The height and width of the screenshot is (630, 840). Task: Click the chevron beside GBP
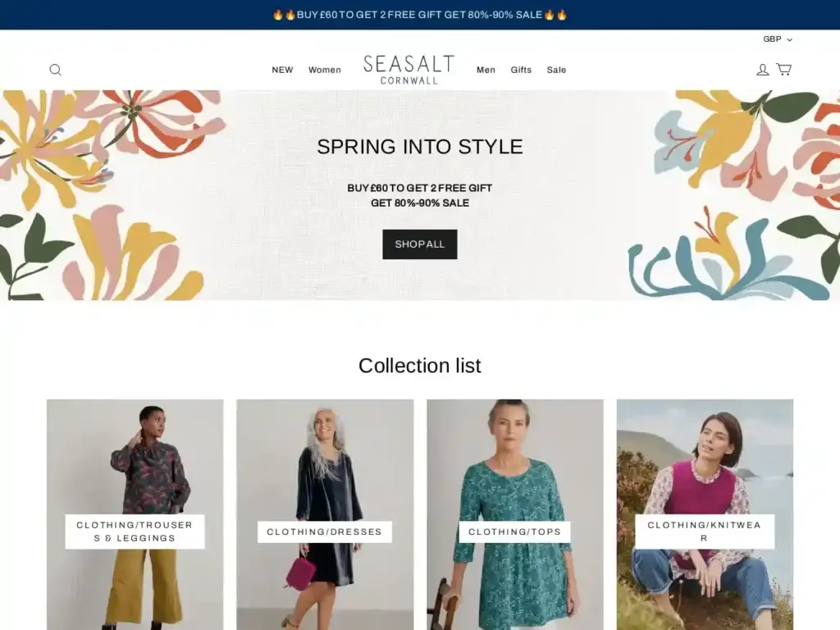coord(789,39)
